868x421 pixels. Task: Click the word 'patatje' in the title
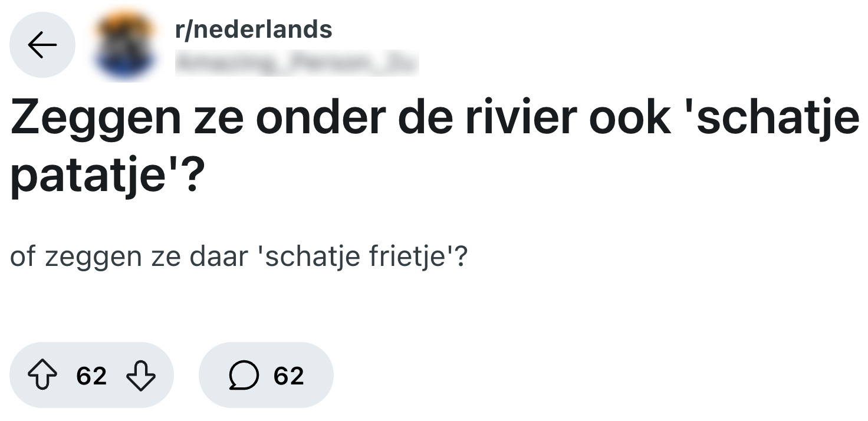(87, 176)
